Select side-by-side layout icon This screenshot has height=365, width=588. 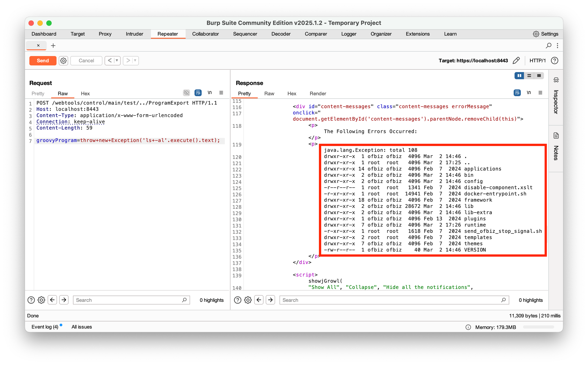[519, 76]
